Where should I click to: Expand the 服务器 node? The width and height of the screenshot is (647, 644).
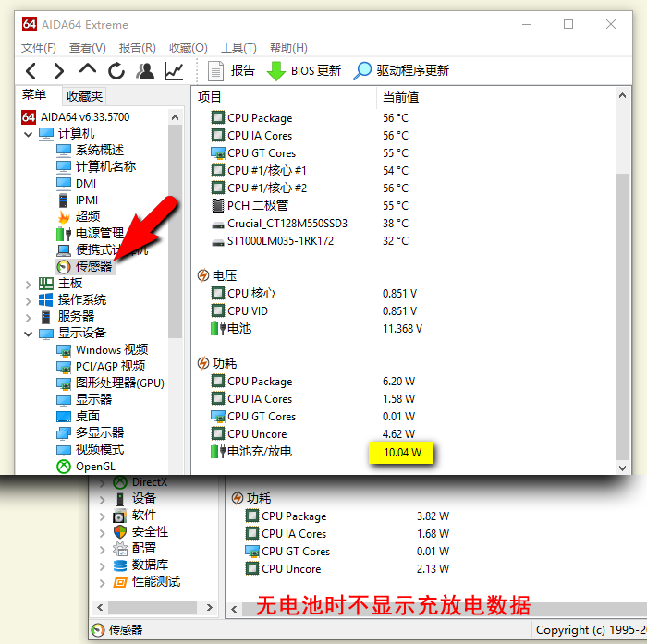point(28,318)
